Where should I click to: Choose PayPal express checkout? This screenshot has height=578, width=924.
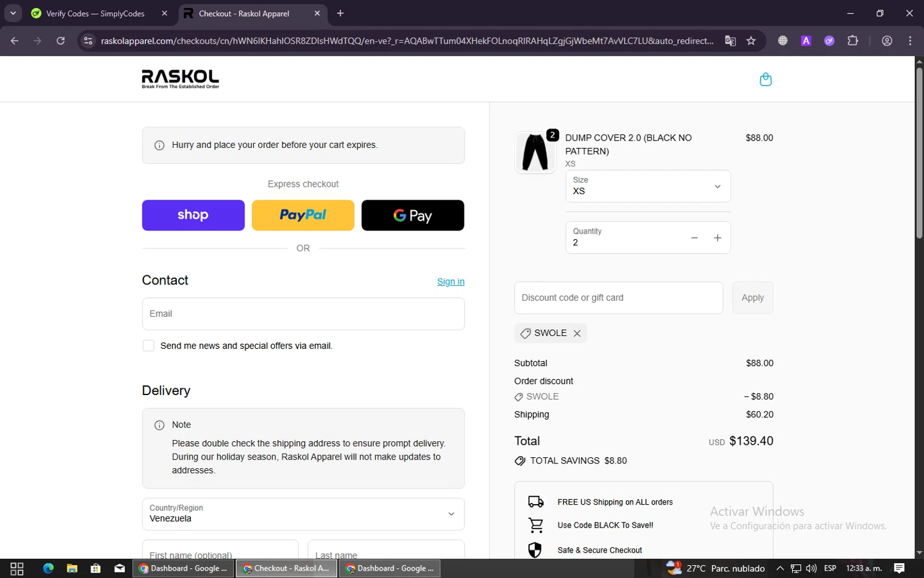(303, 215)
